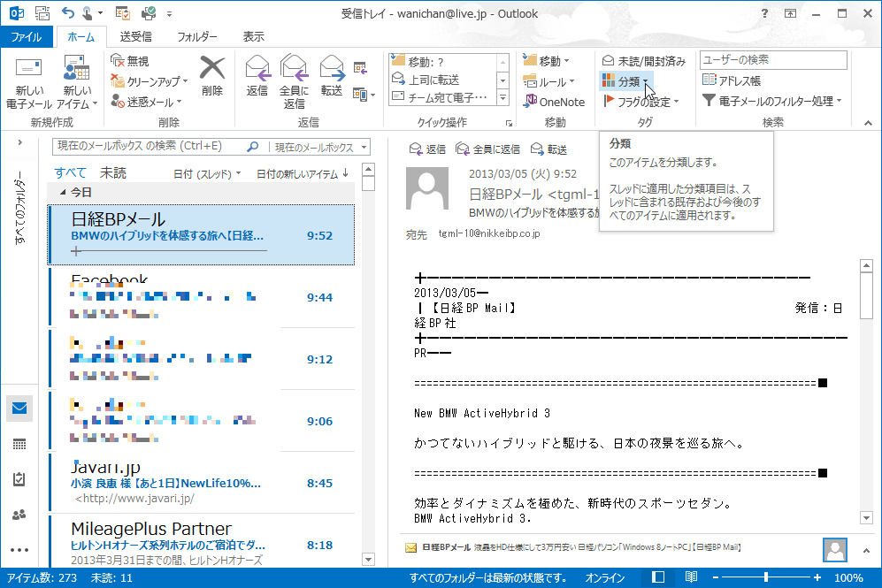Viewport: 882px width, 588px height.
Task: Show Unread (未読) messages filter
Action: pos(113,173)
